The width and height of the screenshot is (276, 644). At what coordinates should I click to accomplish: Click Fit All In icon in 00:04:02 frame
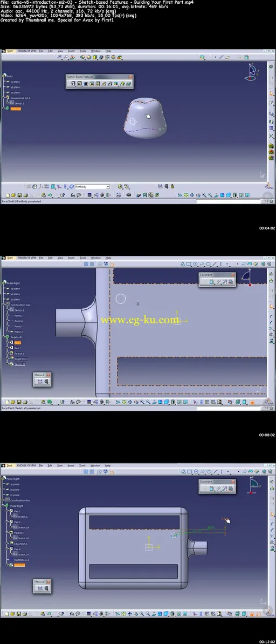coord(186,195)
